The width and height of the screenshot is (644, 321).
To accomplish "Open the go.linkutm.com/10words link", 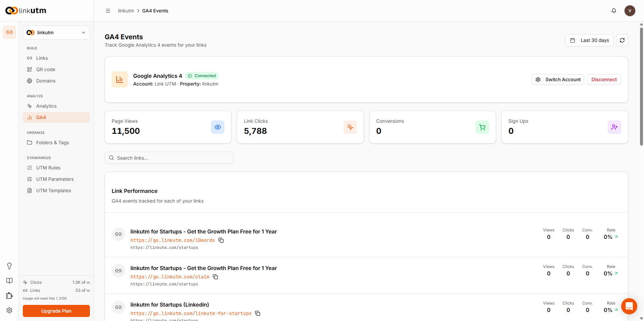I will 172,240.
